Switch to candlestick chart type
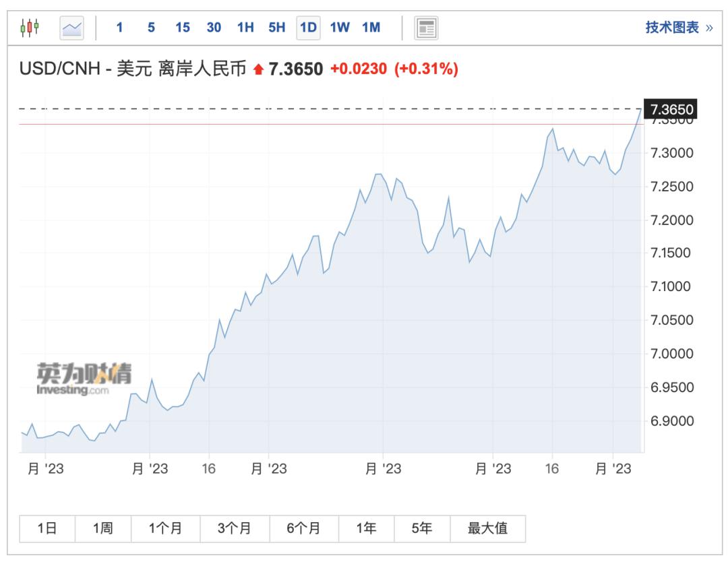 pyautogui.click(x=30, y=28)
